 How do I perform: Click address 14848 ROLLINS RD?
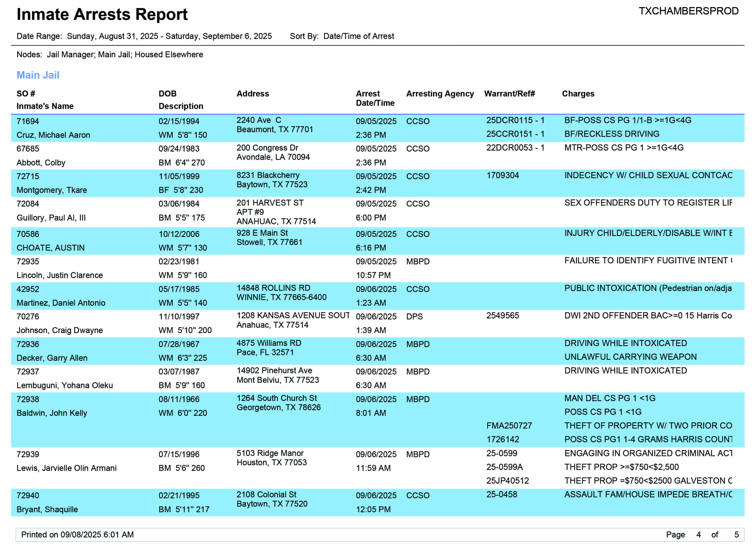[x=273, y=288]
